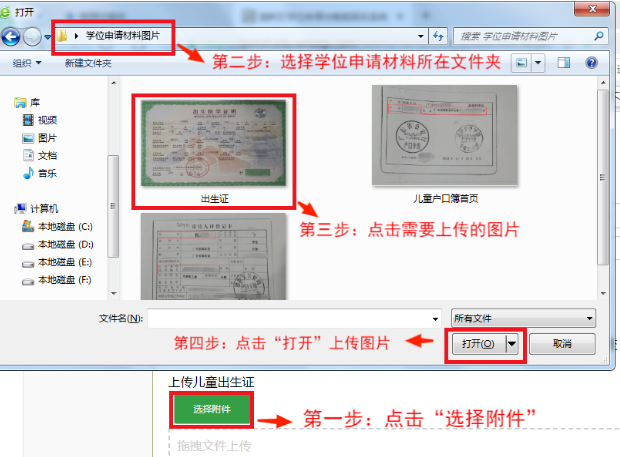Expand the 打开 button dropdown arrow
The width and height of the screenshot is (620, 457).
(x=514, y=343)
